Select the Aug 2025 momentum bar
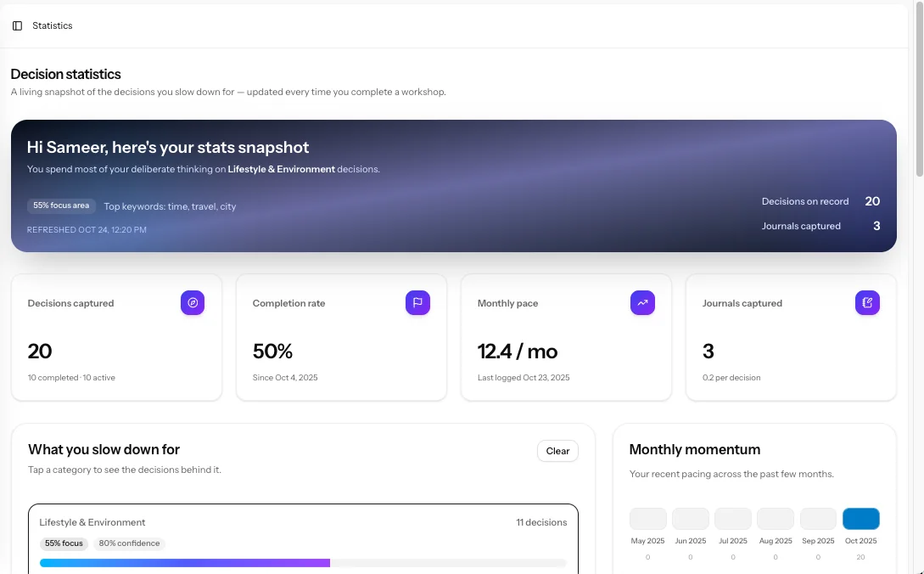The width and height of the screenshot is (924, 574). coord(775,518)
